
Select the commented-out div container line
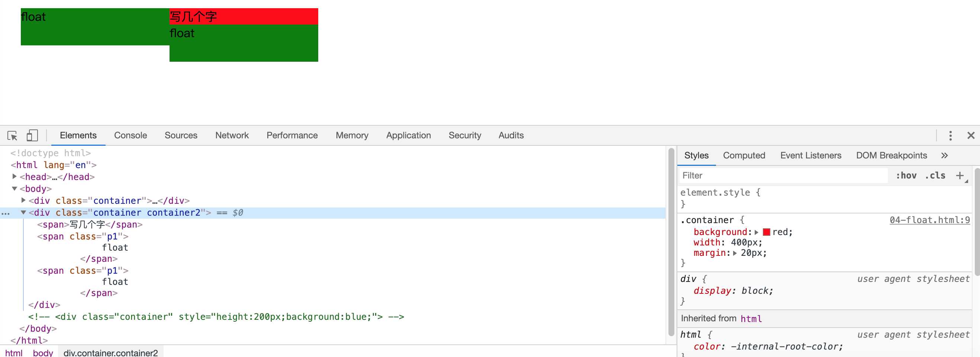click(216, 317)
